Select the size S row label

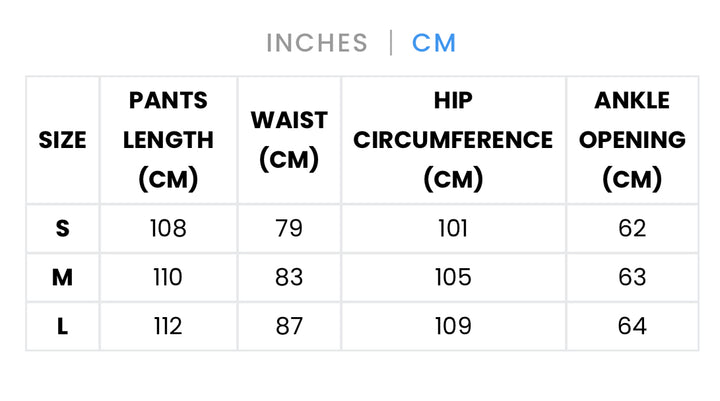[x=62, y=229]
